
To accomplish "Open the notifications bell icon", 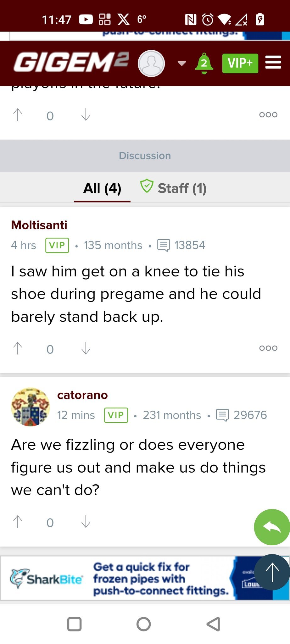I will (x=204, y=63).
